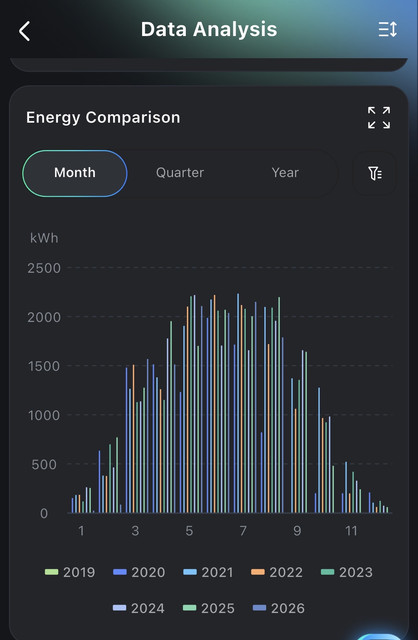Click the 1000 y-axis label
This screenshot has width=418, height=640.
tap(44, 416)
